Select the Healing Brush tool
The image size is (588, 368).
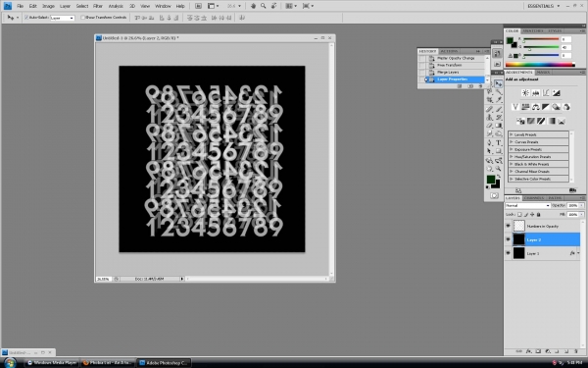point(489,109)
